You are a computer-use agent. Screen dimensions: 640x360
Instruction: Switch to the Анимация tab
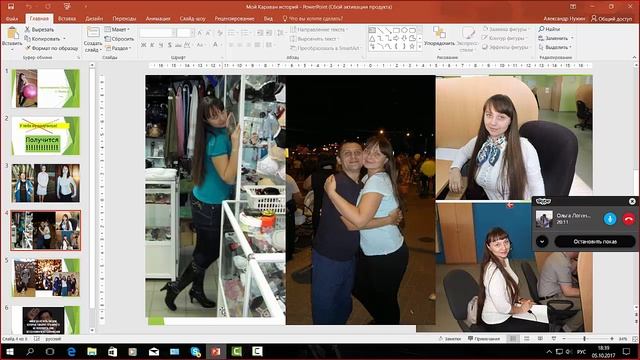click(x=158, y=19)
